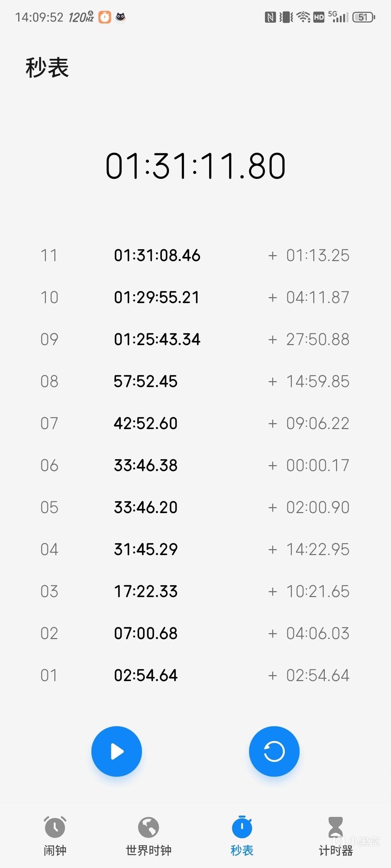Select lap 11 time 01:31:08.46
The image size is (391, 868).
coord(157,255)
